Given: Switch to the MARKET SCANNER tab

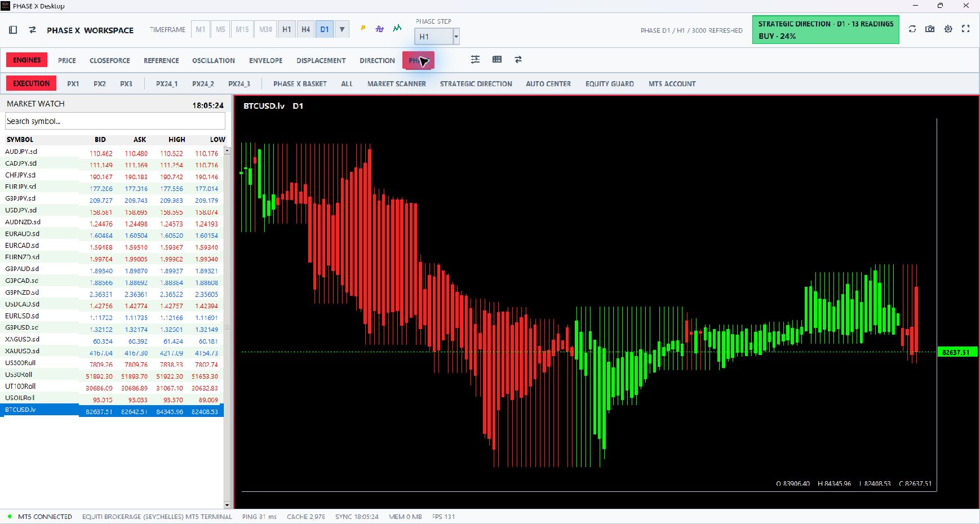Looking at the screenshot, I should click(397, 84).
